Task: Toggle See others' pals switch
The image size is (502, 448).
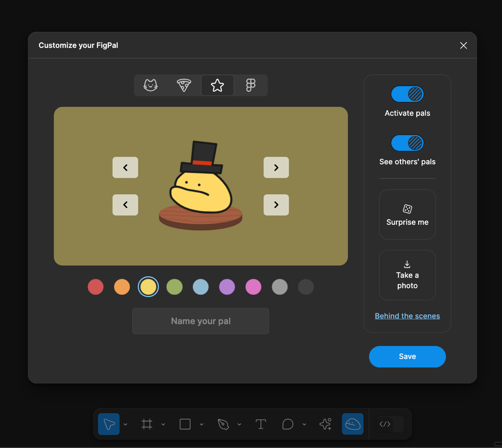Action: pyautogui.click(x=407, y=143)
